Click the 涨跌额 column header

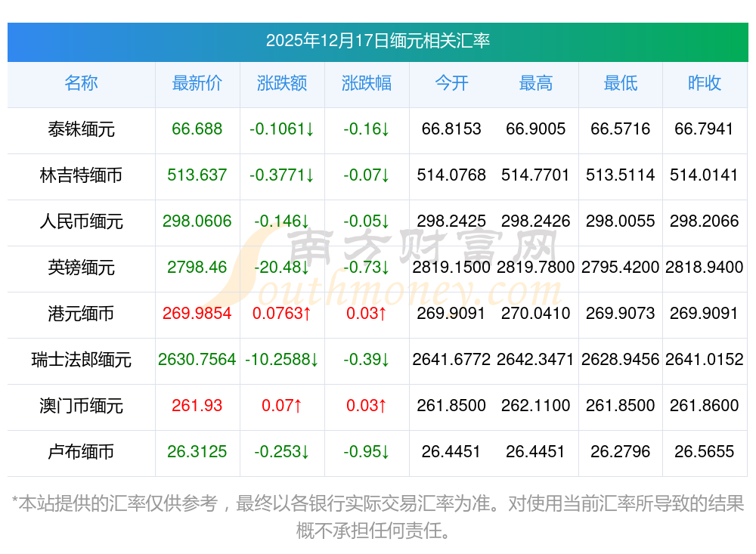(x=281, y=83)
